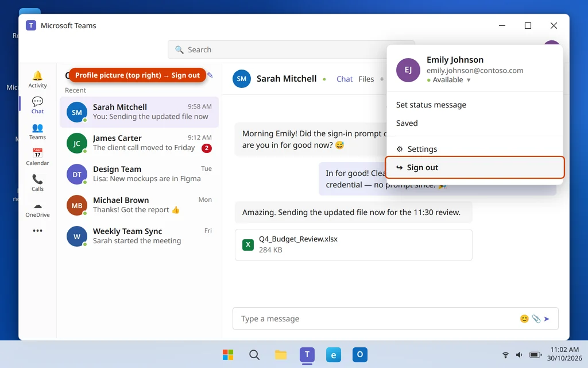Click the unread badge 2 on James Carter
Viewport: 588px width, 368px height.
click(x=207, y=148)
